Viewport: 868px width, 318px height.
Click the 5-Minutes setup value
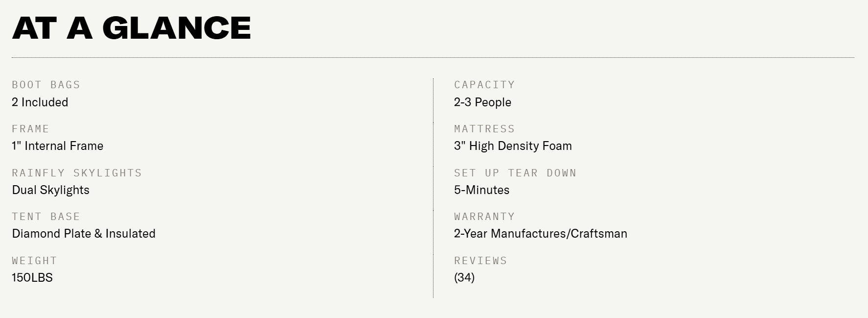pyautogui.click(x=481, y=190)
